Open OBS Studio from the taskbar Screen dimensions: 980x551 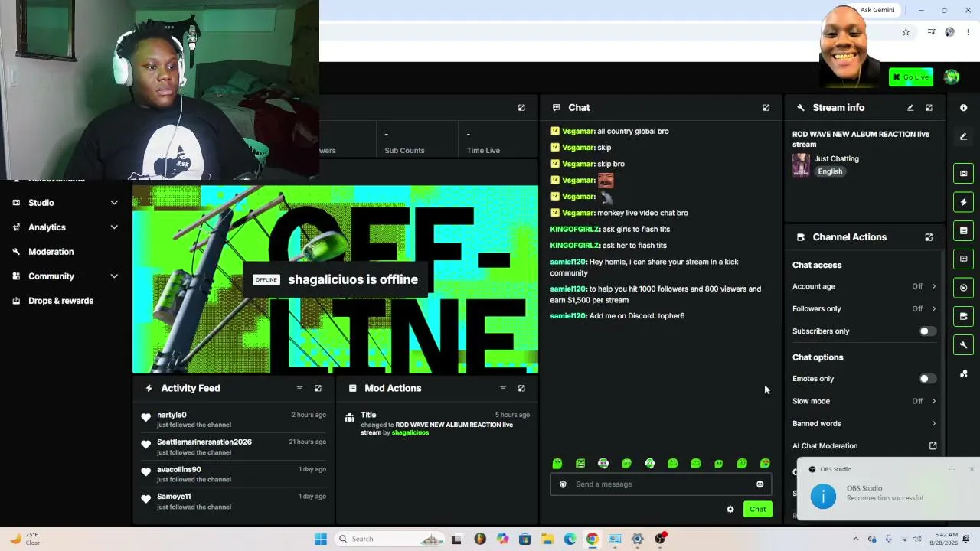point(660,539)
